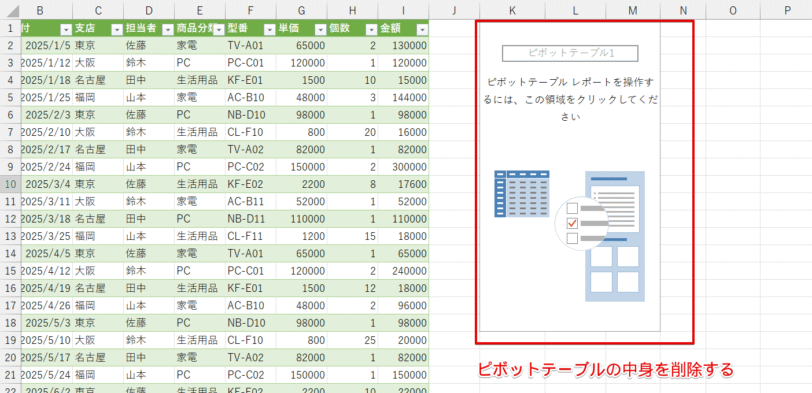Select column C header
The width and height of the screenshot is (812, 393).
[x=98, y=9]
